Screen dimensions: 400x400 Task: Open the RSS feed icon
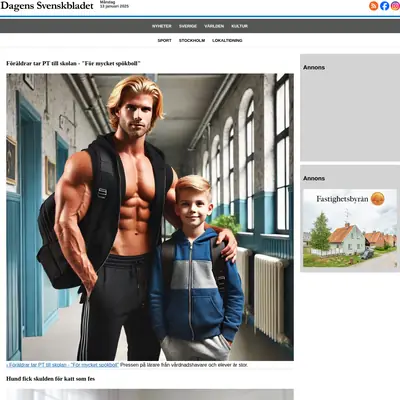click(x=373, y=6)
